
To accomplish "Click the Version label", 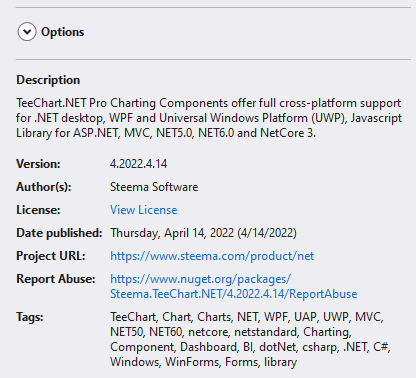I will [38, 164].
